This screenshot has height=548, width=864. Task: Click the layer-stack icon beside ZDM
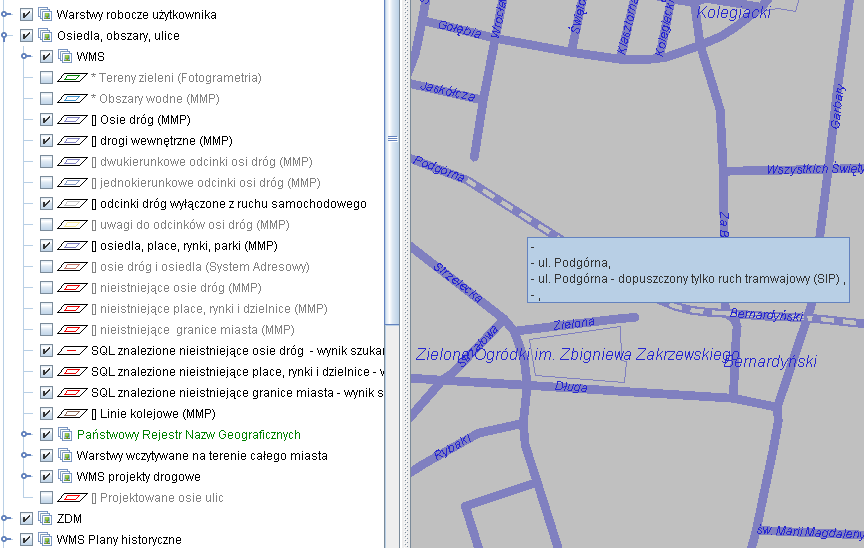click(x=45, y=518)
